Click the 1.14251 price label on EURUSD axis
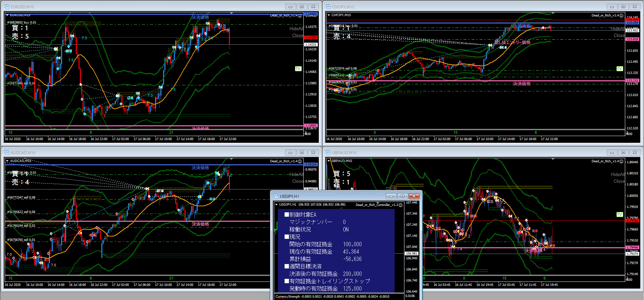The image size is (644, 300). point(311,44)
